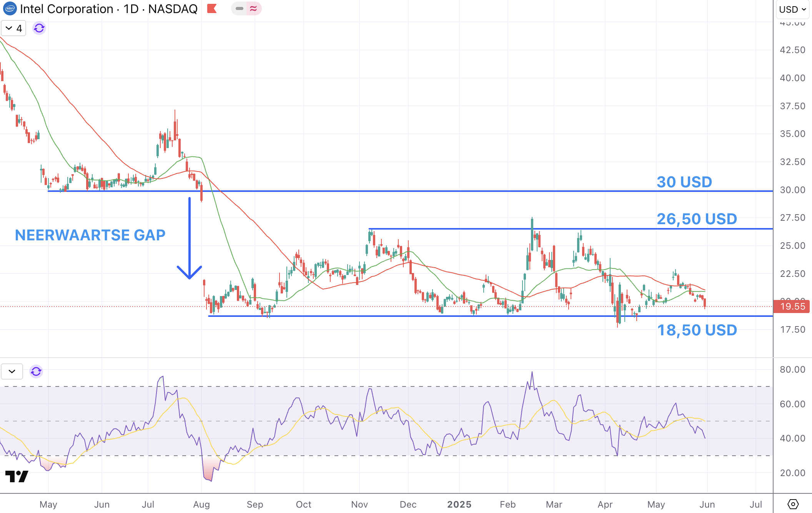Open the USD currency dropdown

[x=792, y=9]
